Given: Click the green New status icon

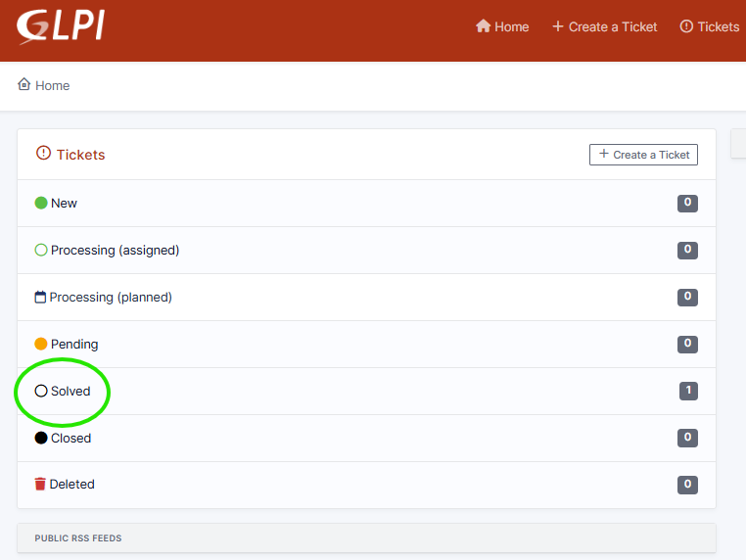Looking at the screenshot, I should click(41, 204).
